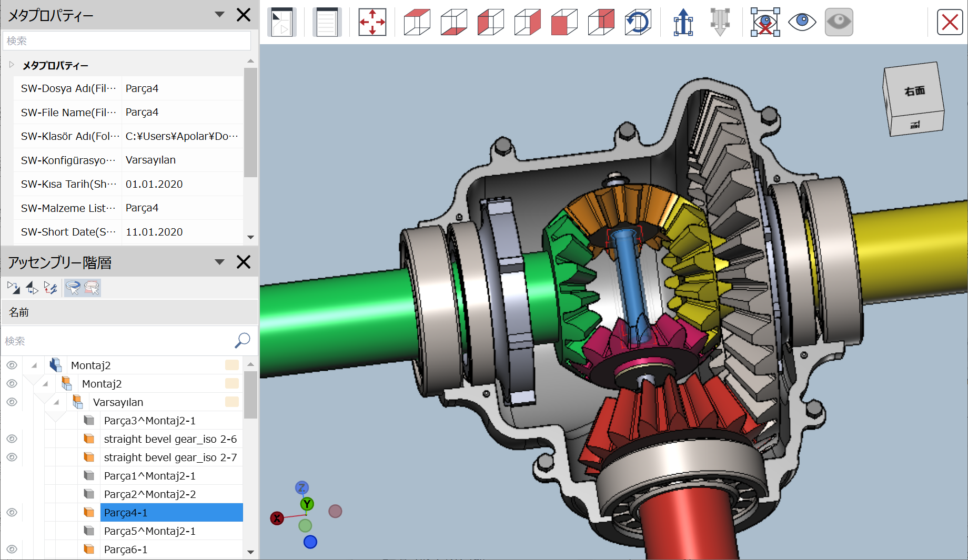
Task: Click the grey eye ghost-display icon
Action: tap(839, 22)
